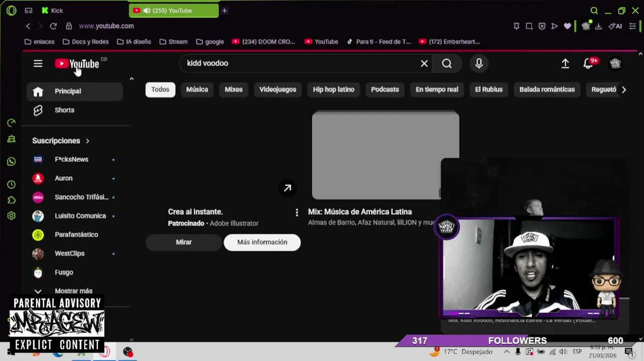Image resolution: width=644 pixels, height=361 pixels.
Task: Open the account avatar menu
Action: [x=615, y=64]
